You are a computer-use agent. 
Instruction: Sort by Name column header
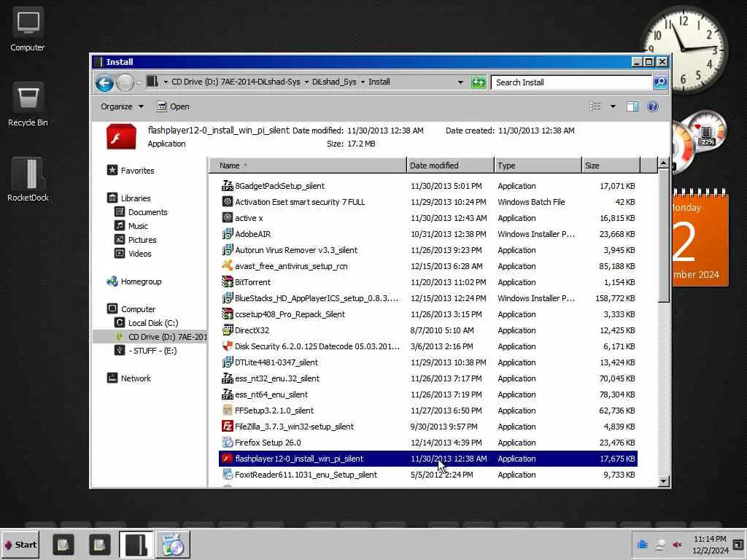pyautogui.click(x=307, y=166)
